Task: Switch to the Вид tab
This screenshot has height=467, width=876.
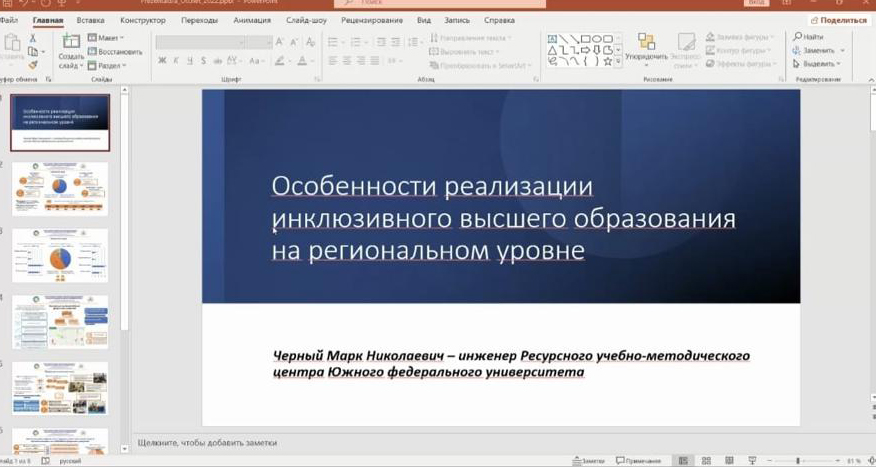Action: click(423, 20)
